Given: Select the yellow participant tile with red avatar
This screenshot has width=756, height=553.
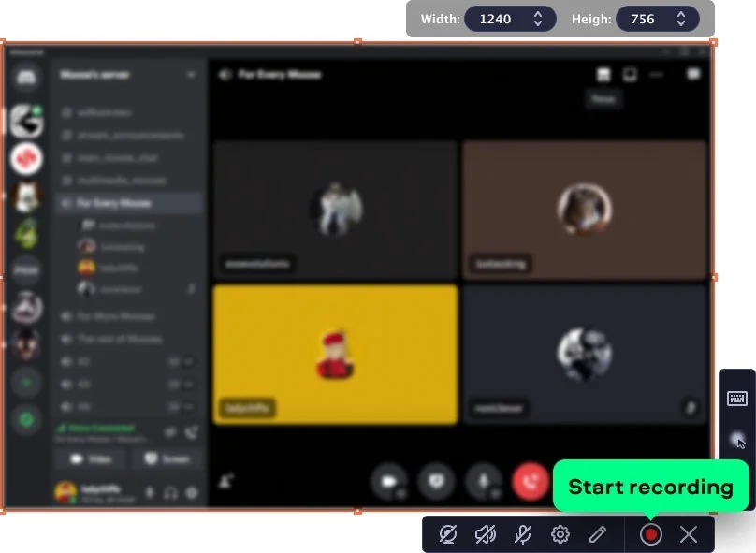Looking at the screenshot, I should coord(336,355).
